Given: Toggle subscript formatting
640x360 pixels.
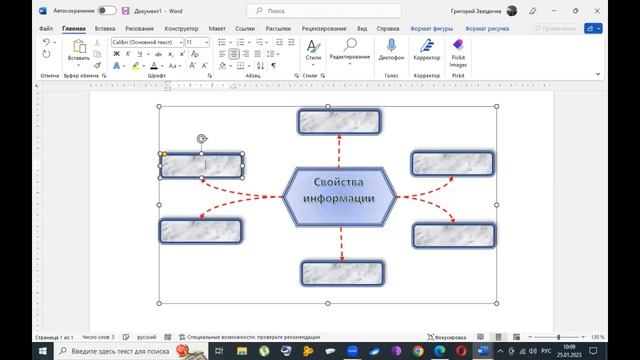Looking at the screenshot, I should click(x=171, y=54).
